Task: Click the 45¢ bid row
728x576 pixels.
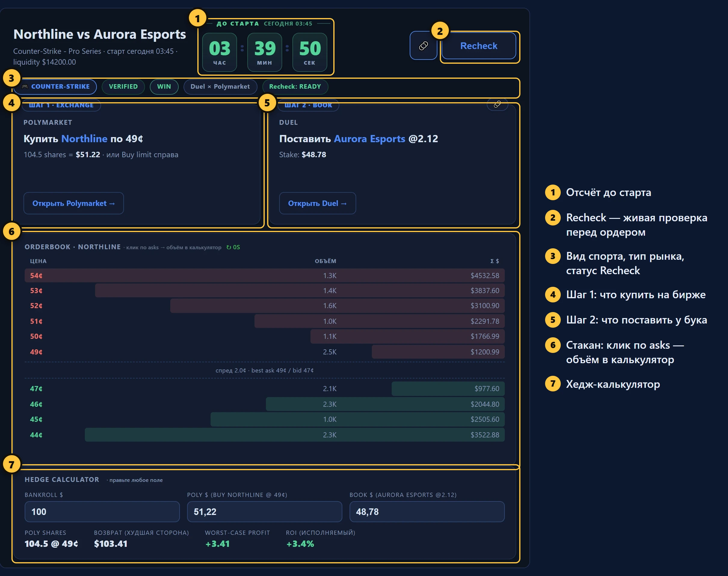Action: tap(265, 419)
